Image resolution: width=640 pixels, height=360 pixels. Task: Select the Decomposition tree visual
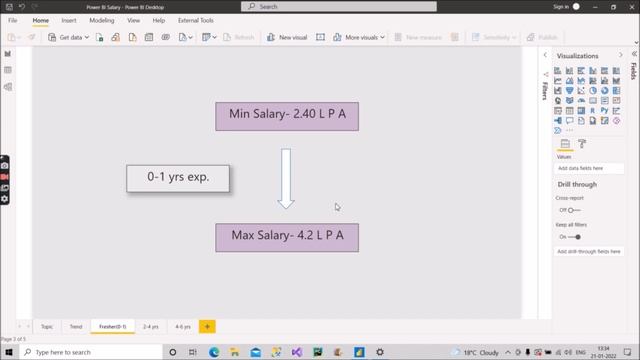pos(558,120)
